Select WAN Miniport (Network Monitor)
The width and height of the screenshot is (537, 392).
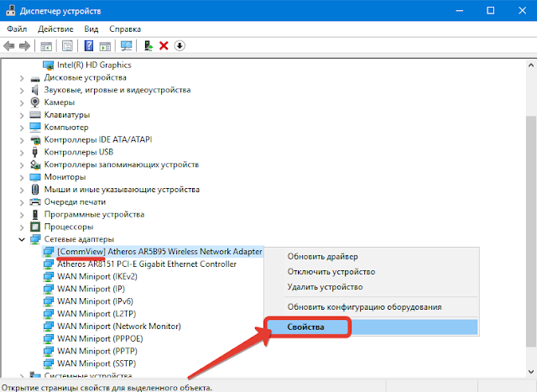[119, 327]
